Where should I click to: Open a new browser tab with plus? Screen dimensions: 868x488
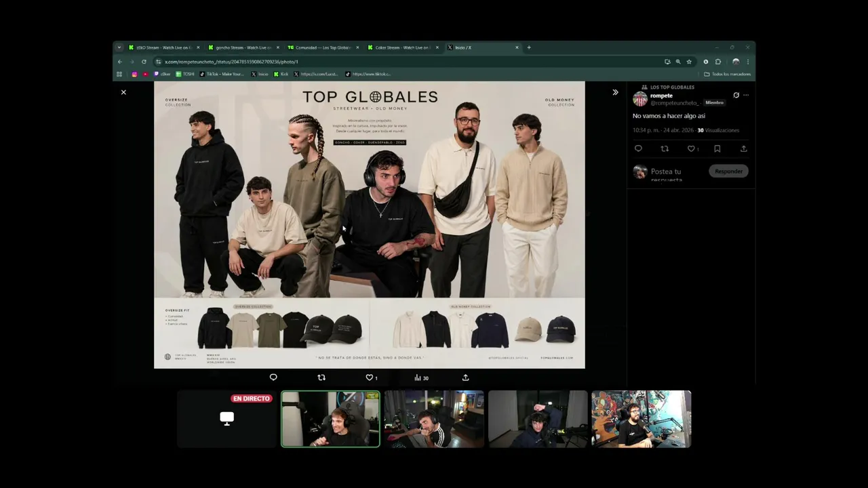(529, 47)
